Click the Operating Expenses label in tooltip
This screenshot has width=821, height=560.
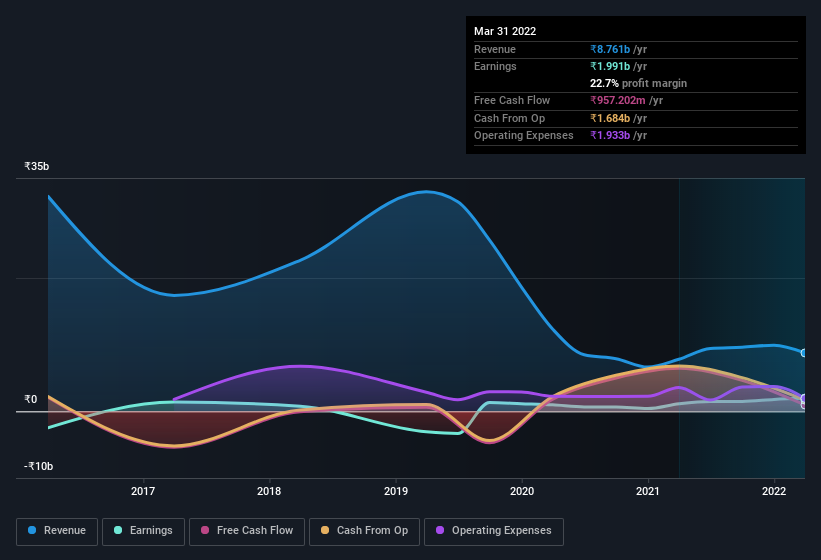[524, 135]
